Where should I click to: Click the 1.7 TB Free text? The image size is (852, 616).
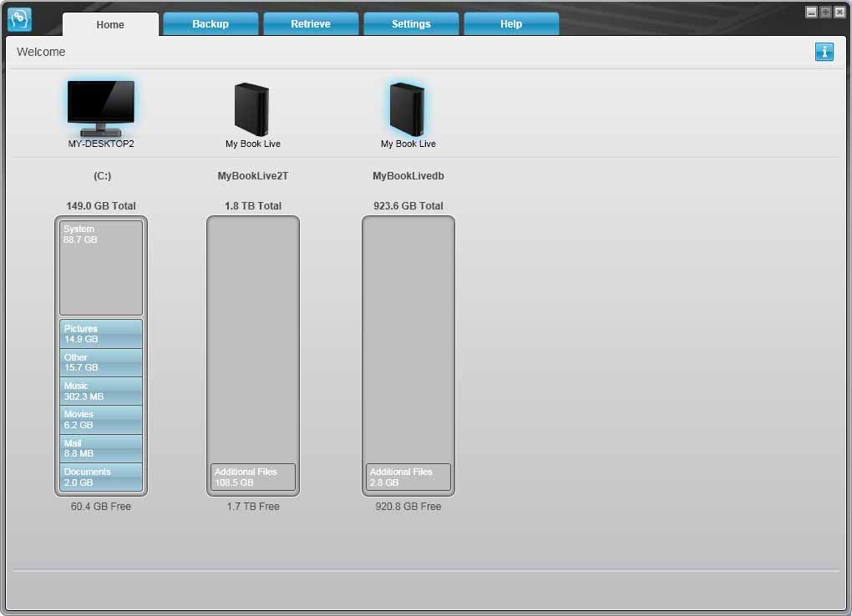coord(253,507)
